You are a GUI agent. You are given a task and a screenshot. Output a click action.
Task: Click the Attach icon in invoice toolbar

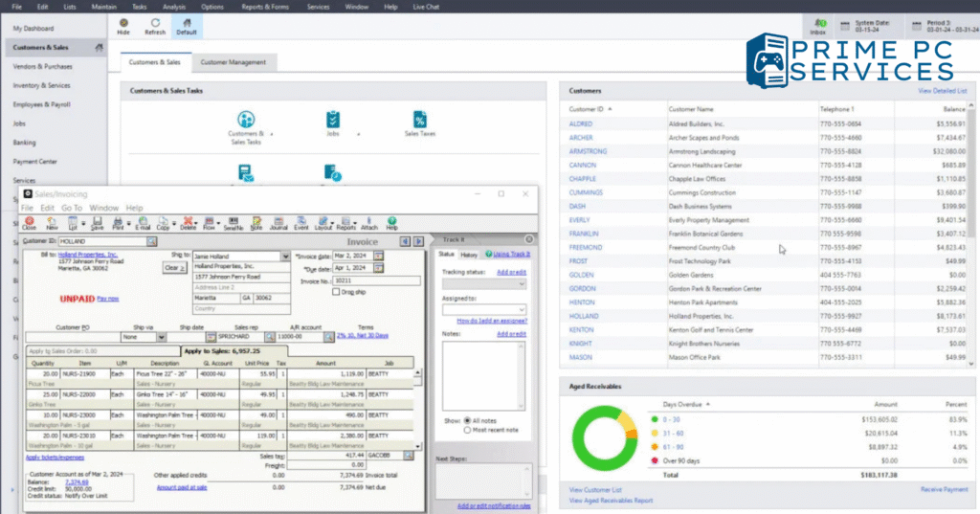pos(369,223)
